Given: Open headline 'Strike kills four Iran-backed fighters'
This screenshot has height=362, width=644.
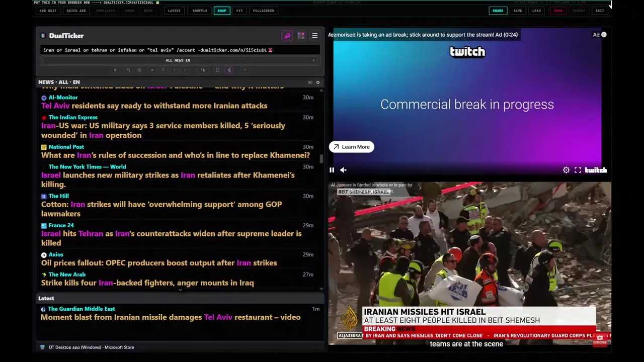Looking at the screenshot, I should point(147,283).
